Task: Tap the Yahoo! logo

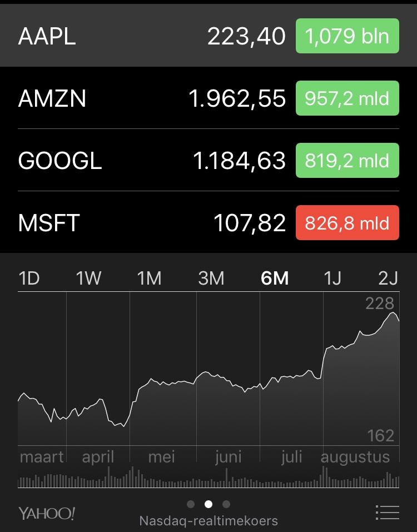Action: pos(47,513)
